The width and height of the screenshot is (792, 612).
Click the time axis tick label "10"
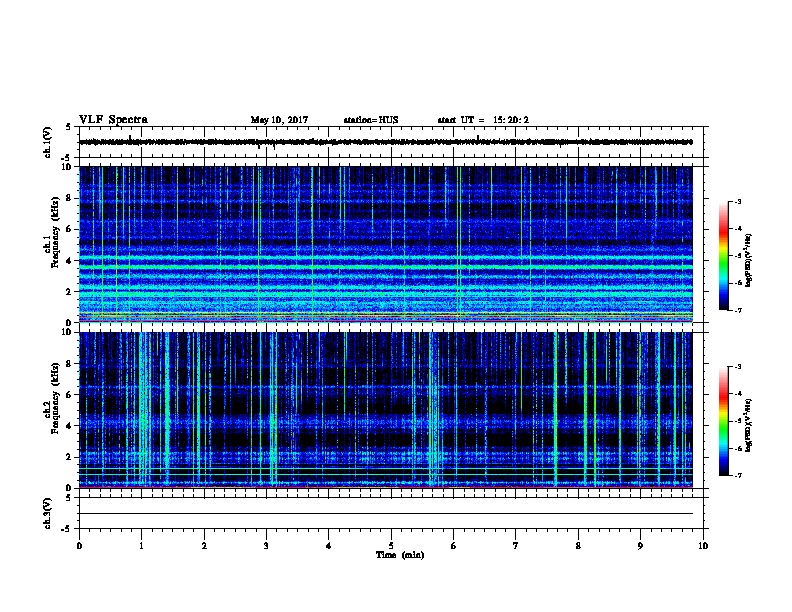[x=703, y=546]
